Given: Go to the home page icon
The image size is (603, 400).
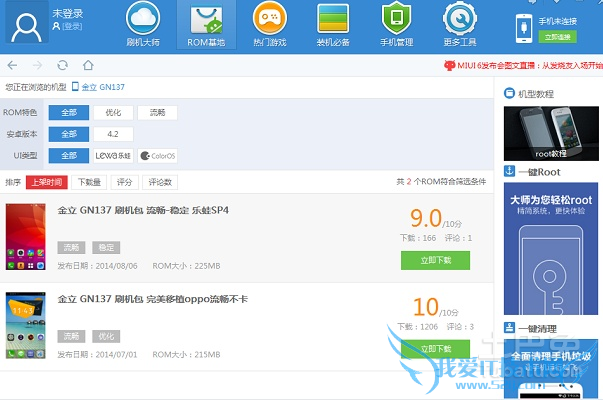Looking at the screenshot, I should (88, 65).
